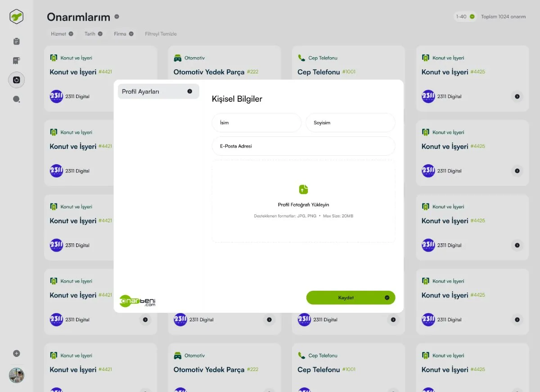
Task: Expand the chevron beside Onarımlarım title
Action: 117,17
